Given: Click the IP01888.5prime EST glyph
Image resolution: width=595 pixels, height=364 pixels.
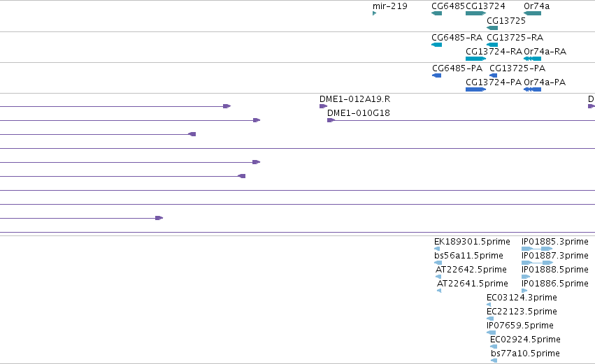Looking at the screenshot, I should click(x=526, y=277).
